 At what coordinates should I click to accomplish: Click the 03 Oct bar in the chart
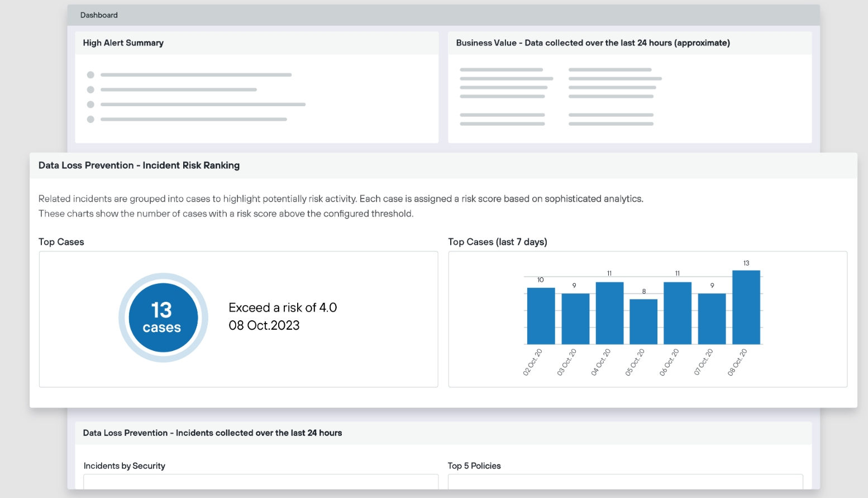575,319
